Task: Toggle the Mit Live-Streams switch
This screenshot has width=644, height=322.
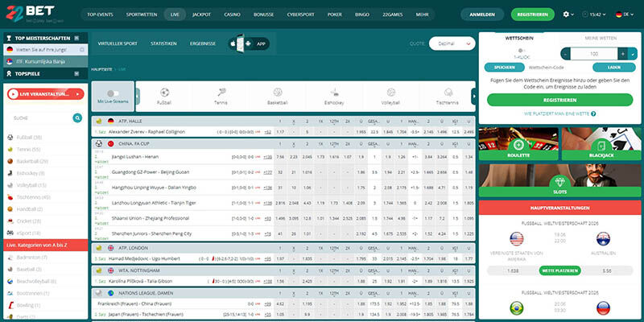Action: pyautogui.click(x=113, y=93)
